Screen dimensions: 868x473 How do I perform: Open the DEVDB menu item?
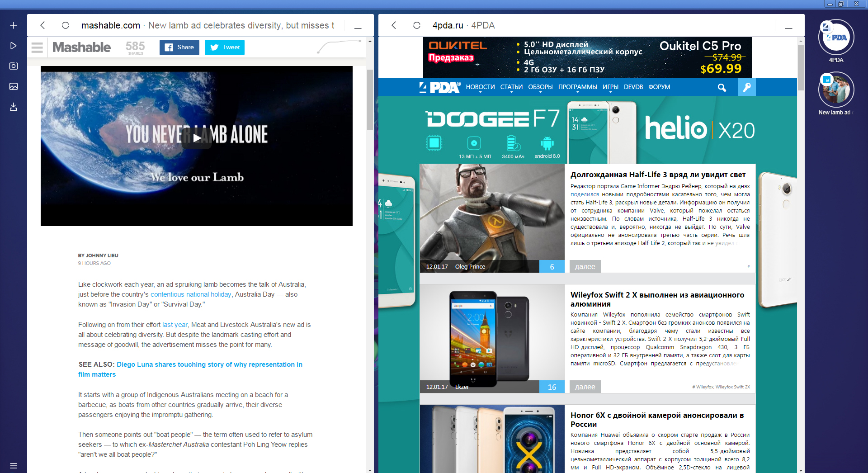(633, 87)
